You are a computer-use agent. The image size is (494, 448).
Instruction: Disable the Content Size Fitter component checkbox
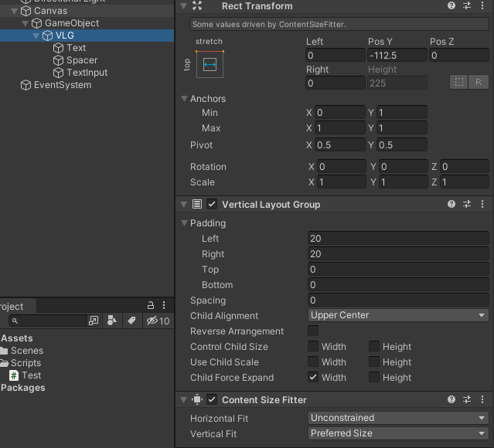point(212,399)
